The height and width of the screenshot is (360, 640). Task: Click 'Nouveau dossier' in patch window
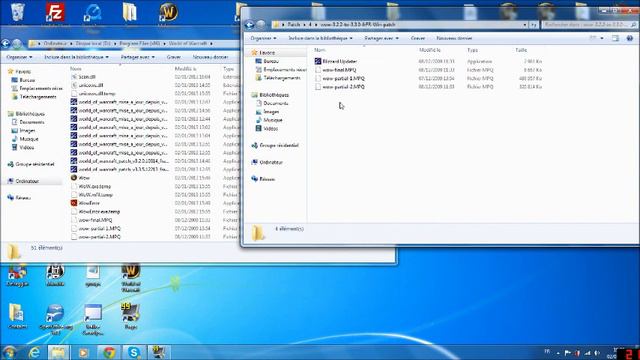click(x=454, y=38)
